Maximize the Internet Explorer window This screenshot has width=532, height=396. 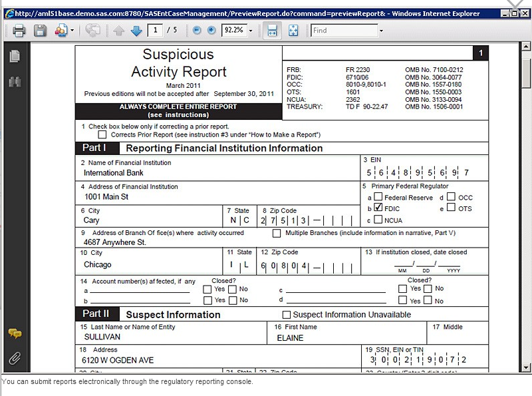click(x=515, y=13)
